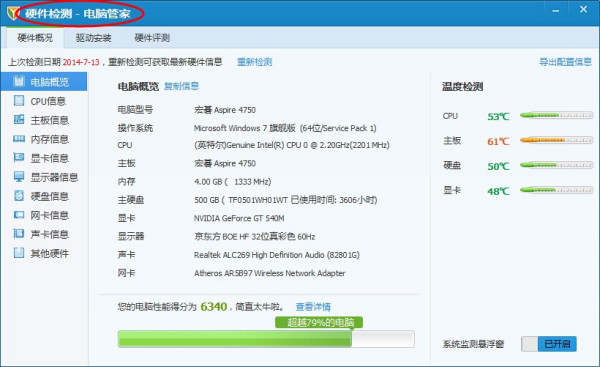Click the 温度检测 heading
Viewport: 600px width, 367px height.
(x=462, y=87)
